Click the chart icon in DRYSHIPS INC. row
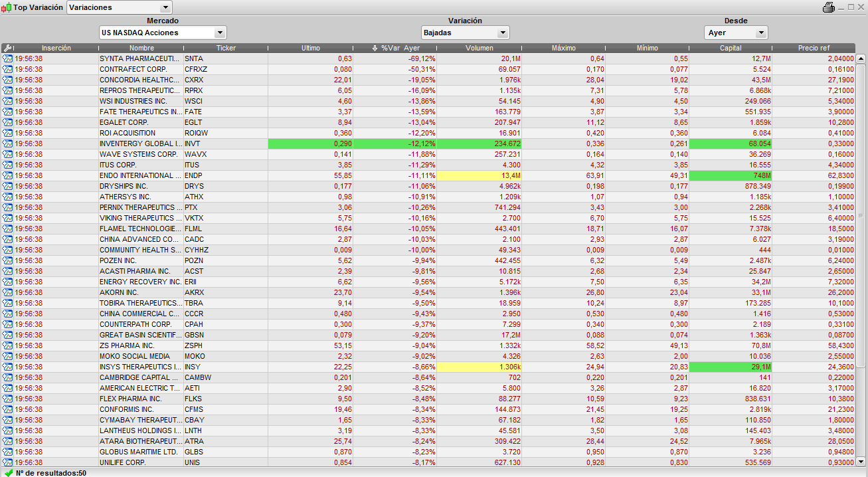Screen dimensions: 868x477 (8, 186)
